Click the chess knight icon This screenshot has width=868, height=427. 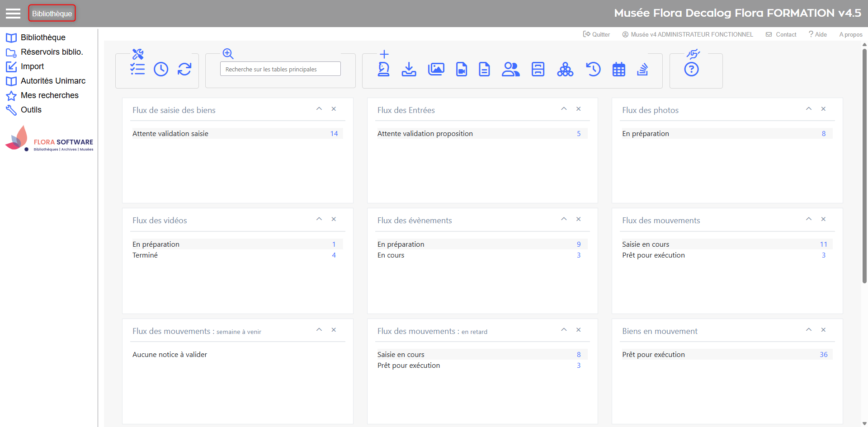(x=383, y=69)
